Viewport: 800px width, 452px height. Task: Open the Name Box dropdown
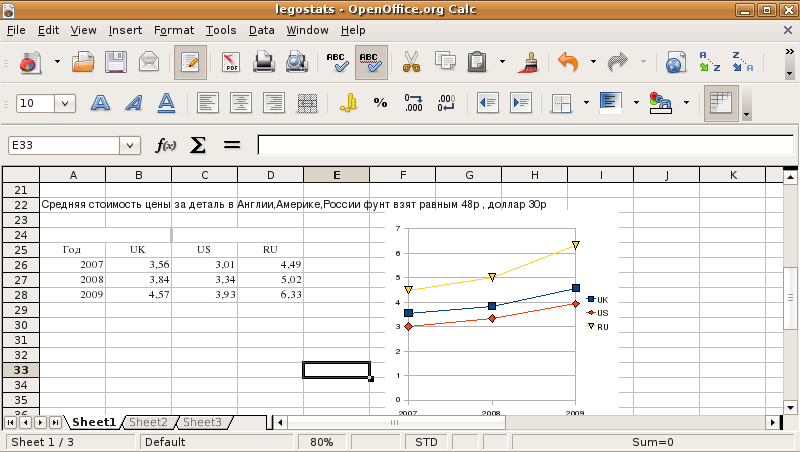[130, 146]
